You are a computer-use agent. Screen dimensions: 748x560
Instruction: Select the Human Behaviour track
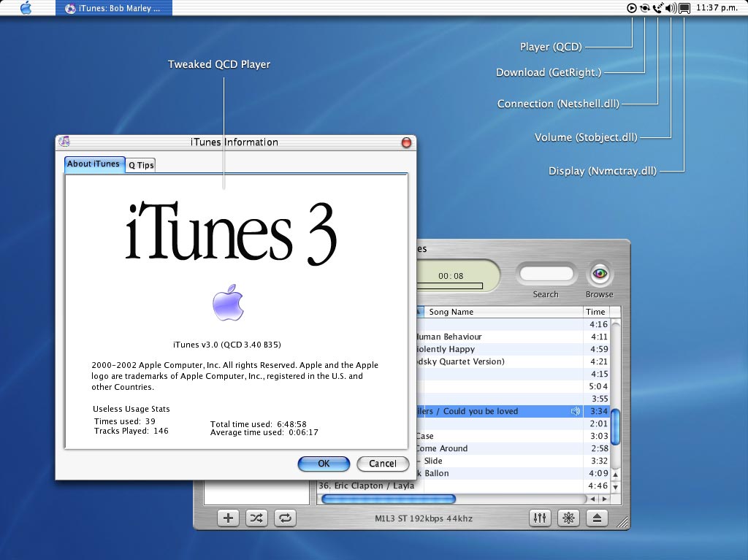pos(514,337)
